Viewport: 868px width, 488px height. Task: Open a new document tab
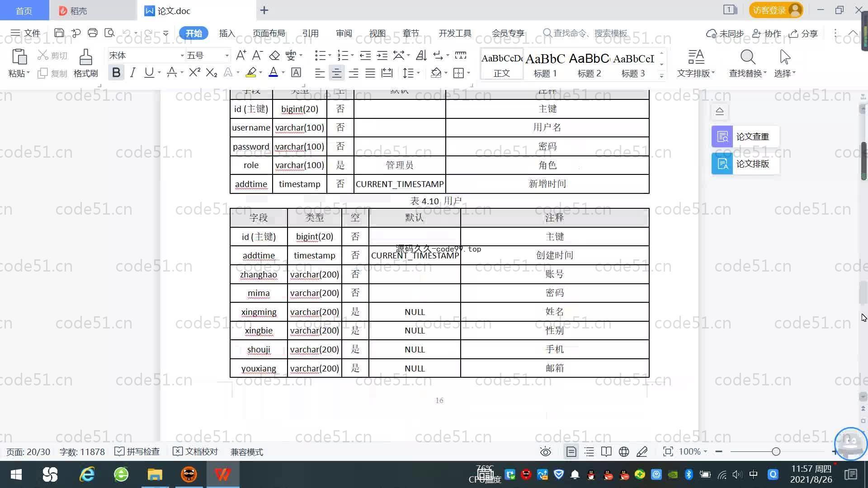264,10
